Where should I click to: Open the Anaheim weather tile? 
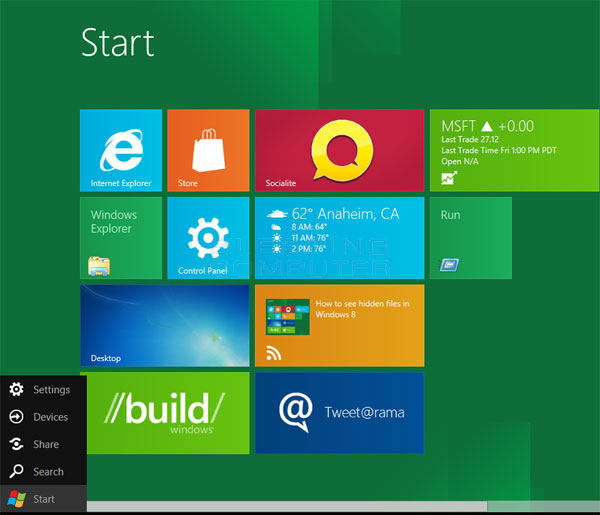pos(339,238)
